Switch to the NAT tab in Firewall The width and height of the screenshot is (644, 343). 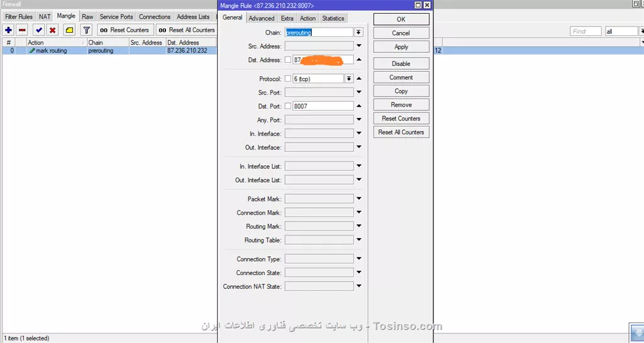pos(45,17)
